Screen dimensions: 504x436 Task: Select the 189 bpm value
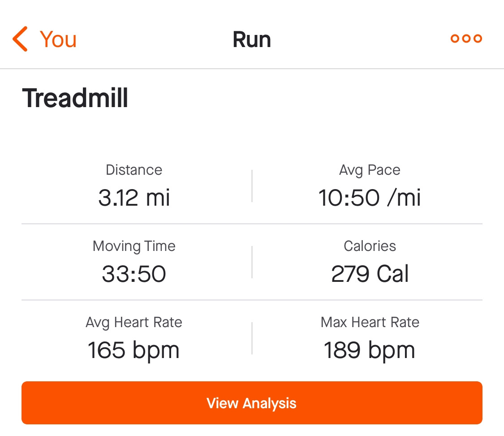point(370,350)
